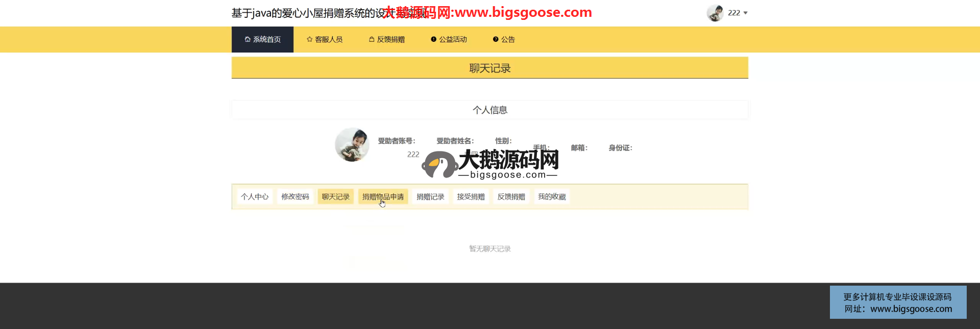Open the 个人中心 tab
980x329 pixels.
coord(255,197)
